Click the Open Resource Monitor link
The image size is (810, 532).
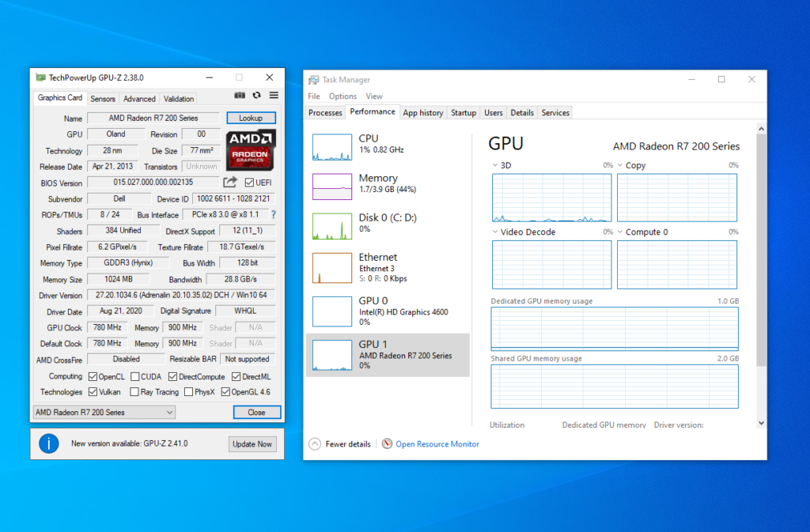coord(437,444)
